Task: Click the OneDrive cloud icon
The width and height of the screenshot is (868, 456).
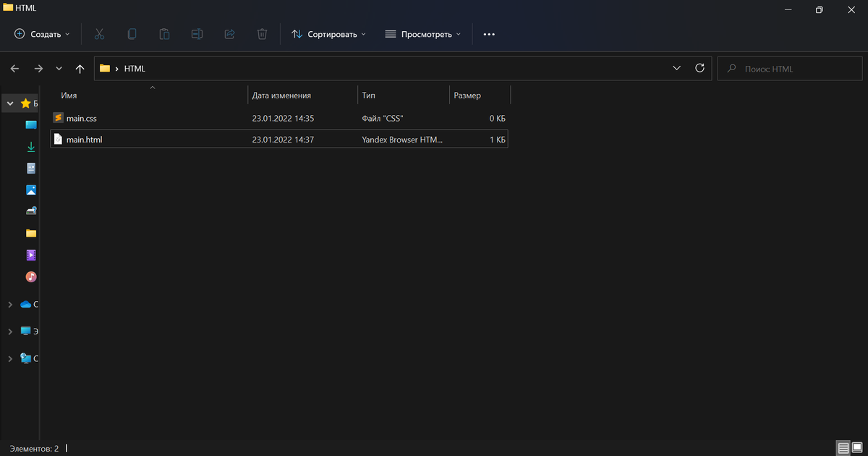Action: [x=26, y=305]
